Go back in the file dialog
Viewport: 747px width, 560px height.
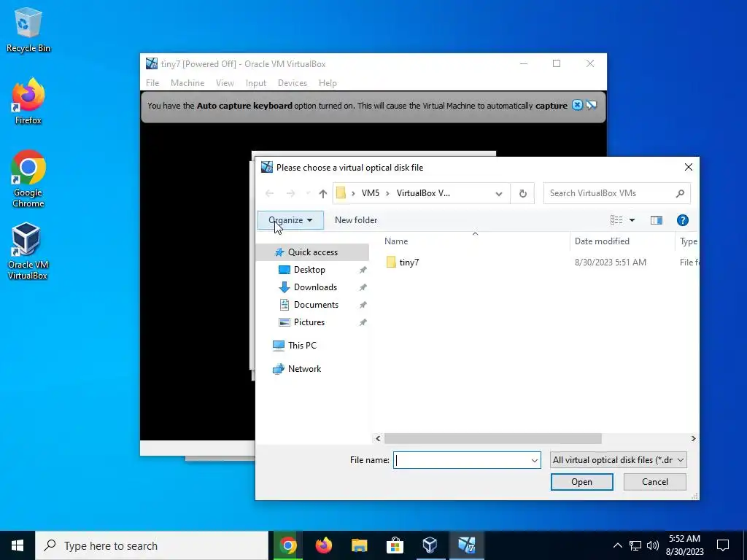tap(270, 193)
